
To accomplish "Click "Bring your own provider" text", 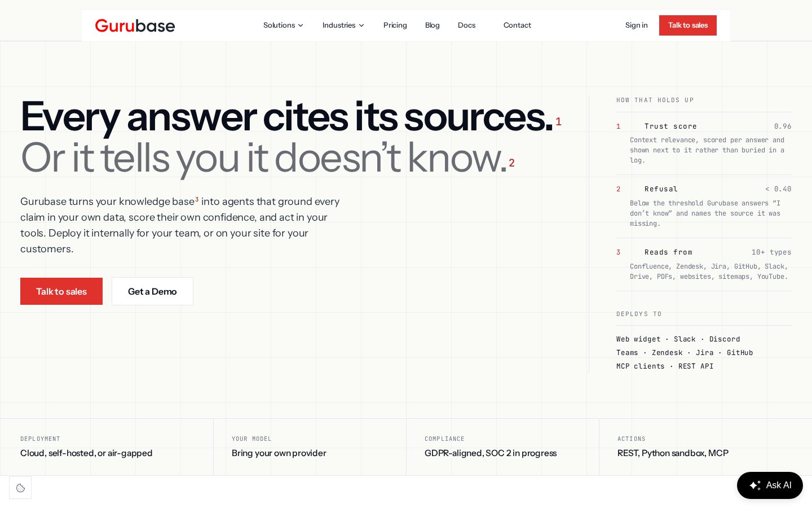I will [279, 453].
